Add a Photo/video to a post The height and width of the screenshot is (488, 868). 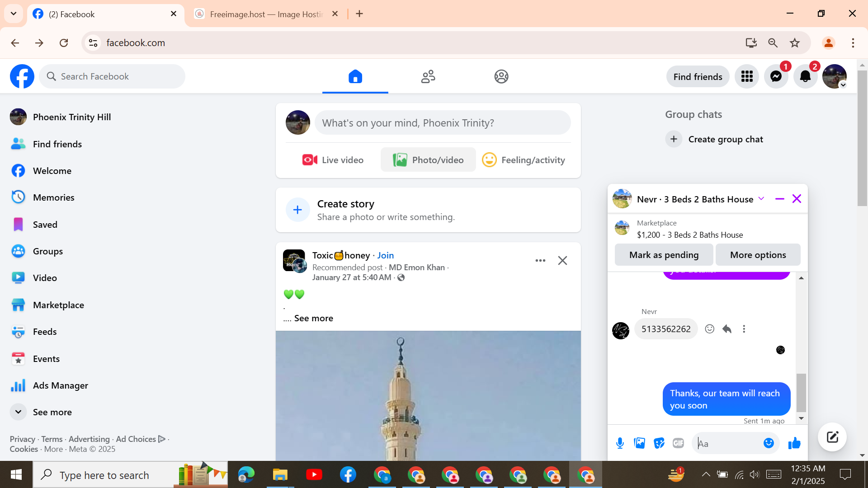(428, 160)
